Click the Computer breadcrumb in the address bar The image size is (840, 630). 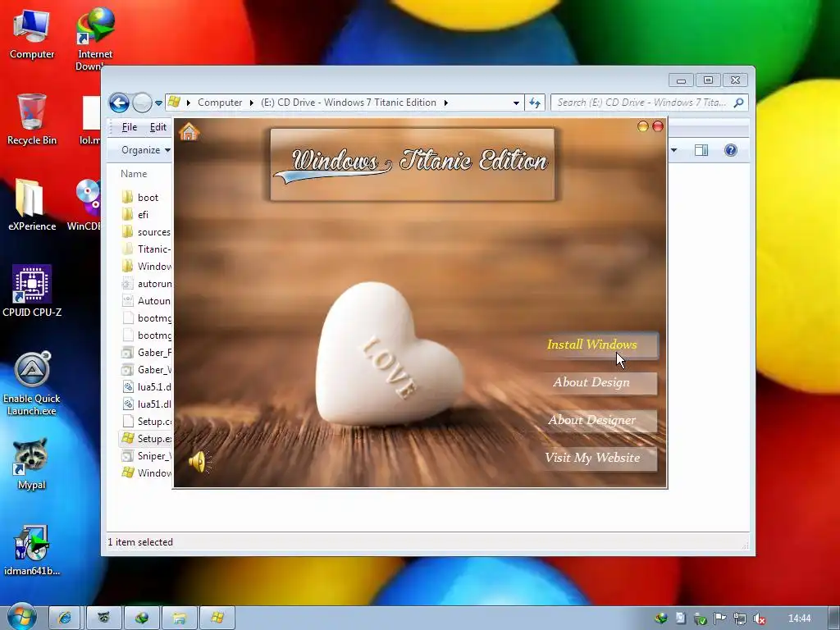tap(220, 103)
